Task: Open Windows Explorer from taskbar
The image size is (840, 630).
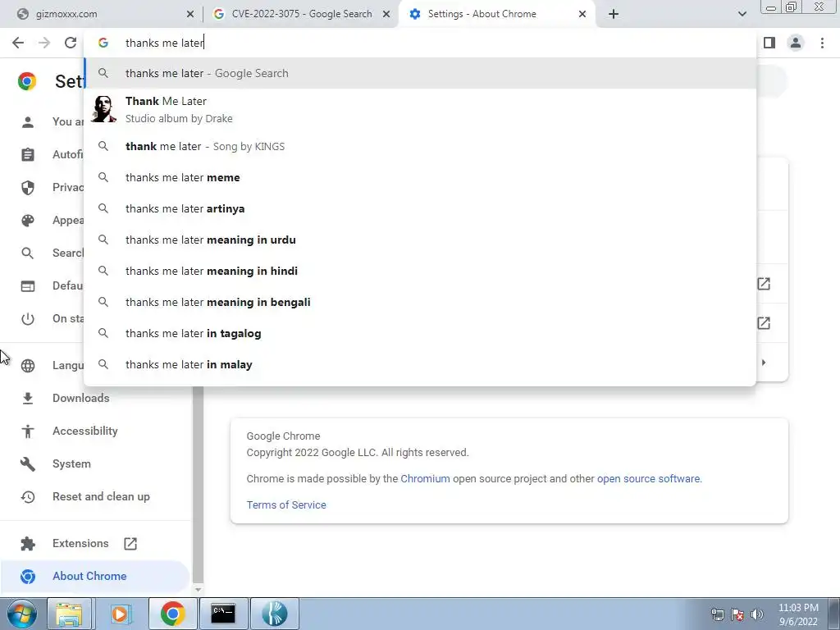Action: point(69,614)
